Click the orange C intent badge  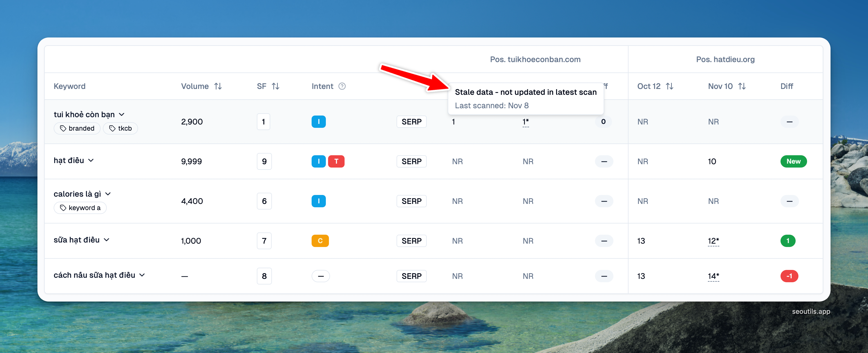coord(320,241)
